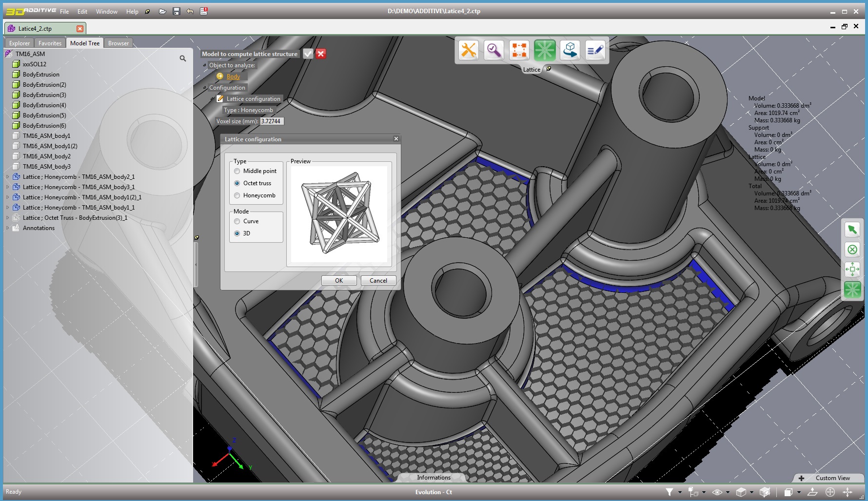
Task: Switch to the Explorer tab
Action: point(20,43)
